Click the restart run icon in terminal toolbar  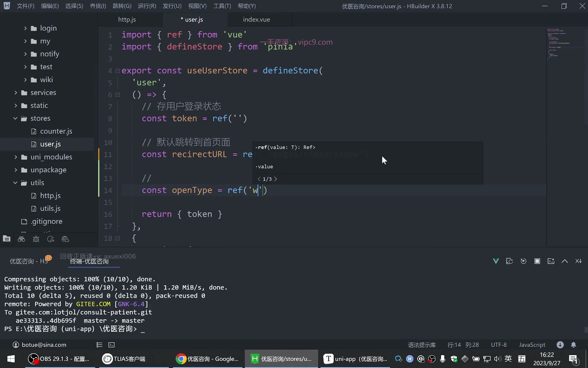click(x=523, y=261)
